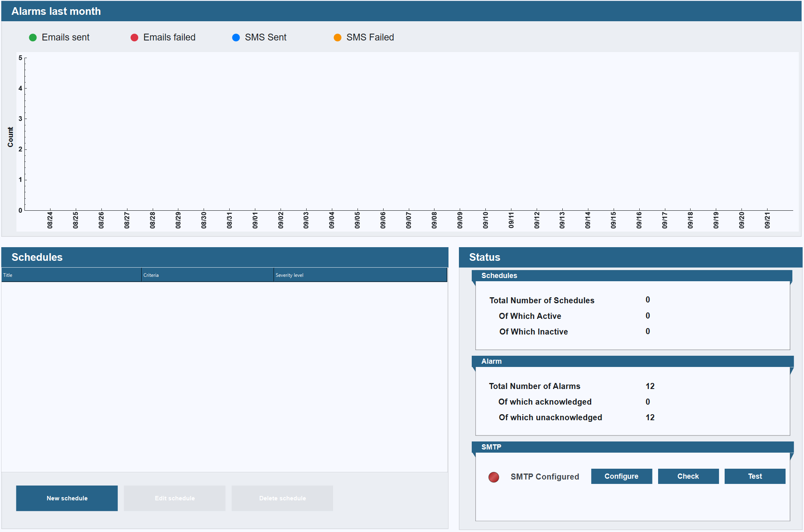
Task: Click the 09/10 date on chart axis
Action: pyautogui.click(x=485, y=220)
